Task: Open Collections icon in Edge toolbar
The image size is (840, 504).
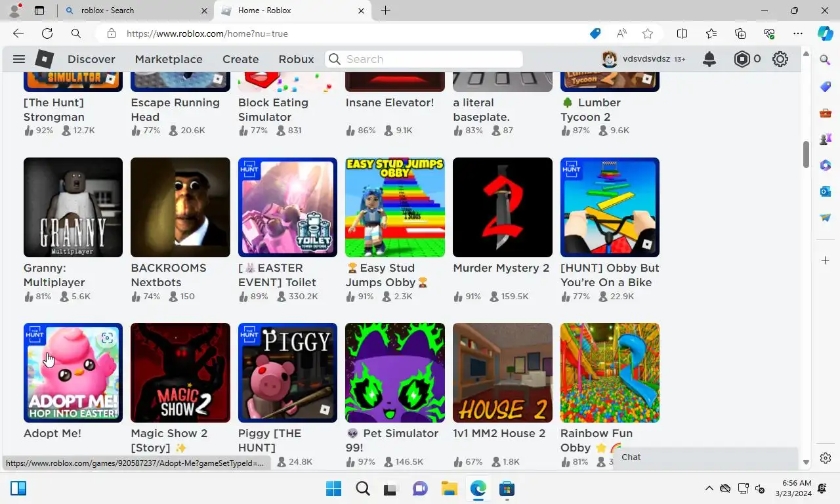Action: 740,33
